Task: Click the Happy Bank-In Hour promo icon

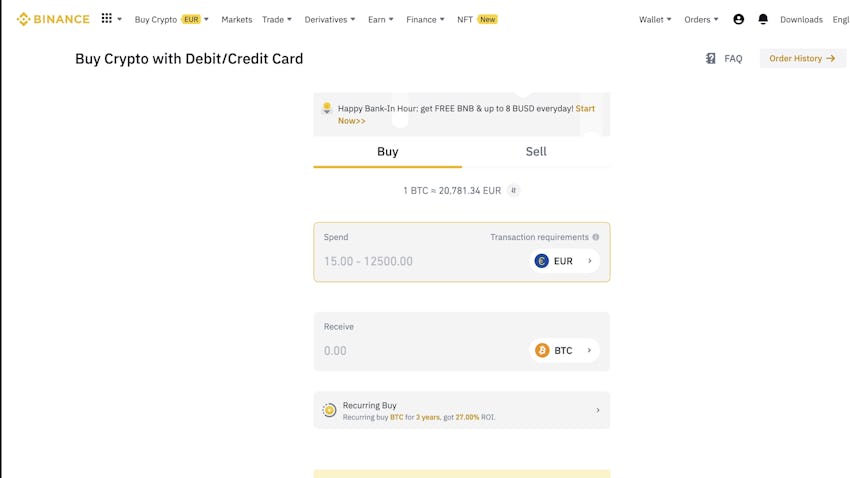Action: (x=326, y=108)
